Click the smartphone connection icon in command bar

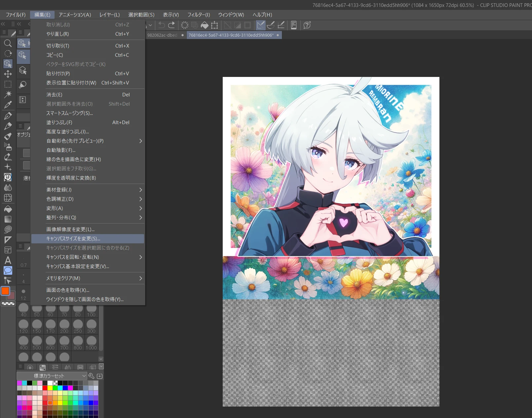coord(294,25)
